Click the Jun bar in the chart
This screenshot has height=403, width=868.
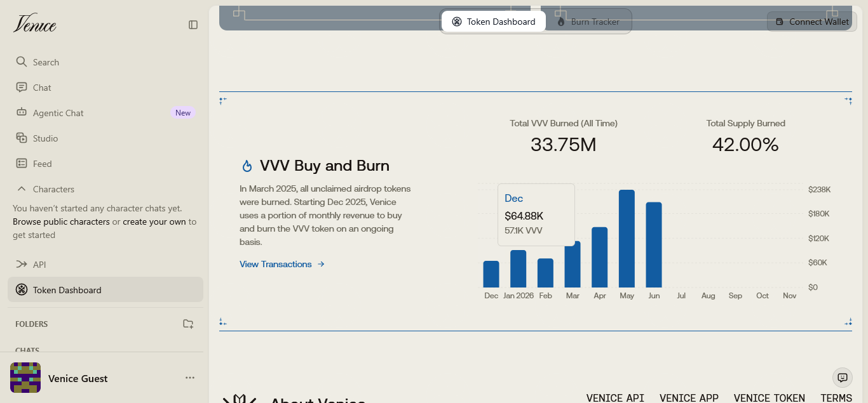[654, 245]
